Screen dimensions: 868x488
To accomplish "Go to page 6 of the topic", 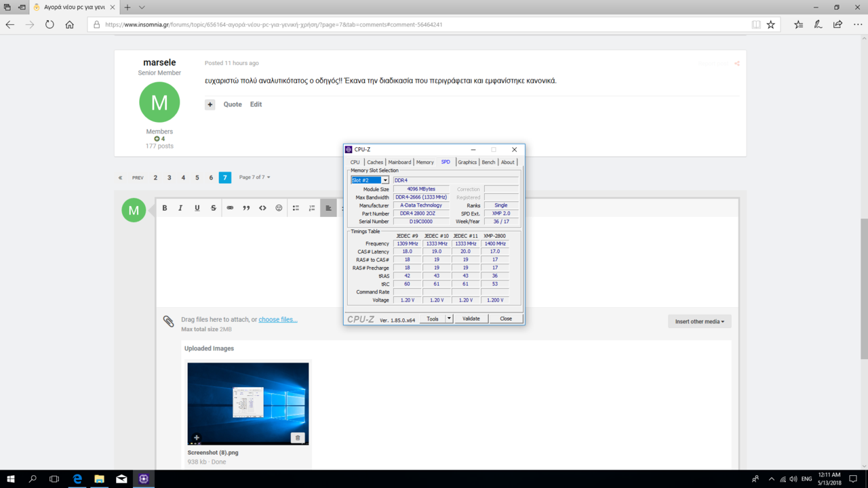I will [211, 178].
